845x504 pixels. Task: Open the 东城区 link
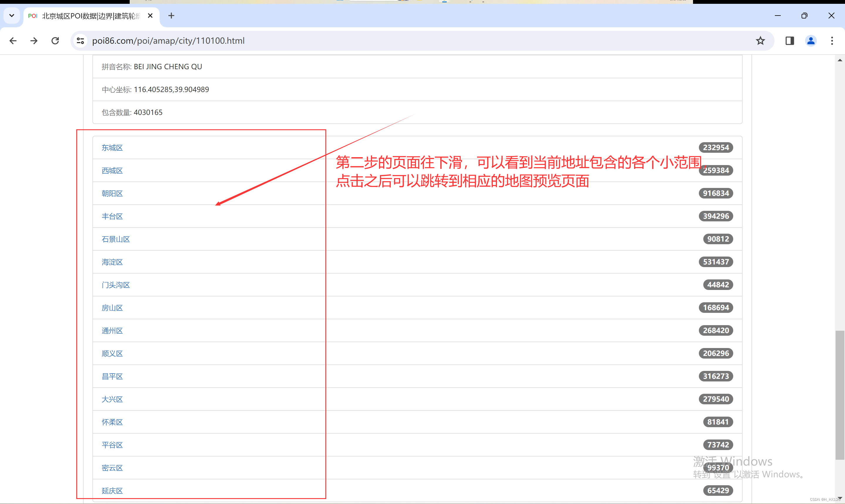112,148
